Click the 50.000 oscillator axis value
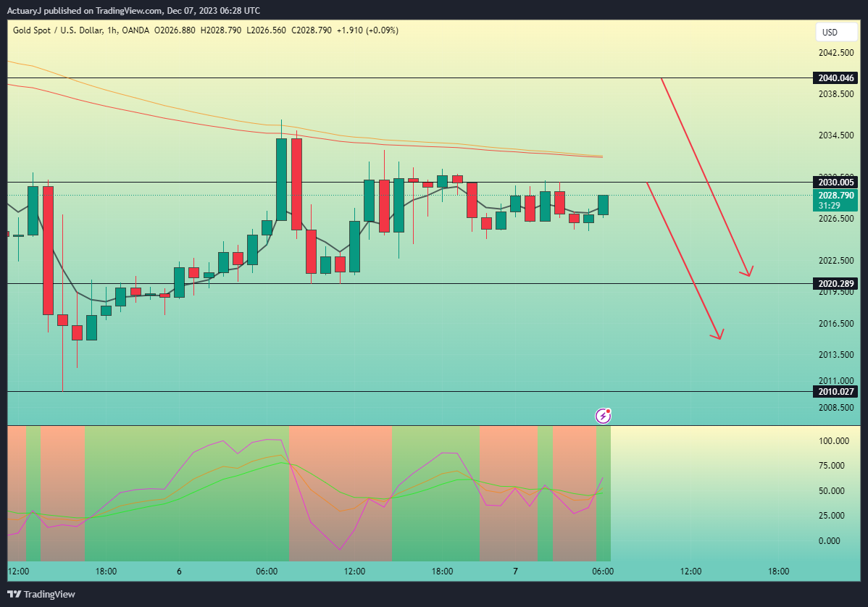 pos(832,491)
